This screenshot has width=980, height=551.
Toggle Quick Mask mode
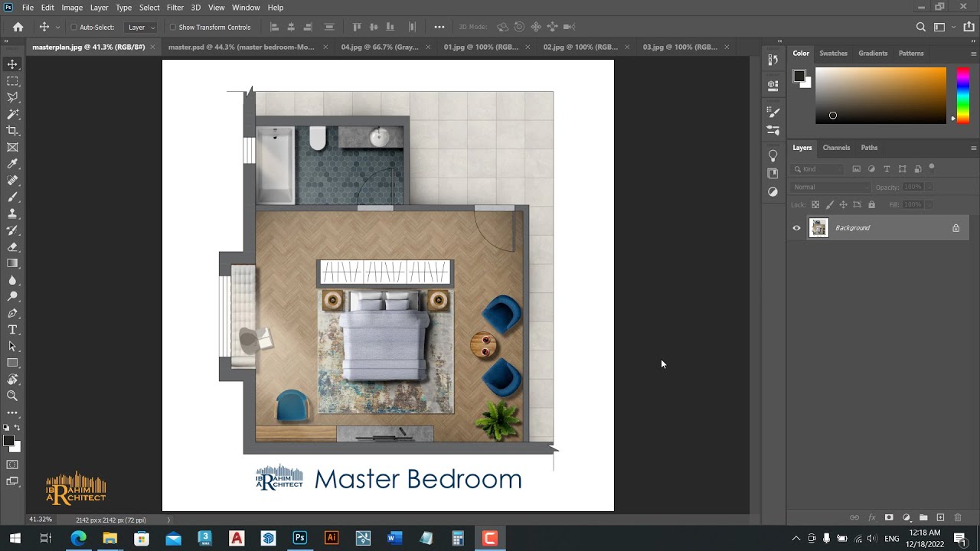(x=12, y=465)
